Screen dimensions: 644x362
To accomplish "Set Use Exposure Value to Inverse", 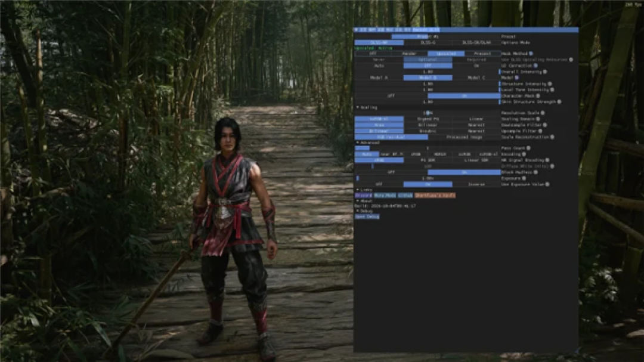I will (x=476, y=184).
